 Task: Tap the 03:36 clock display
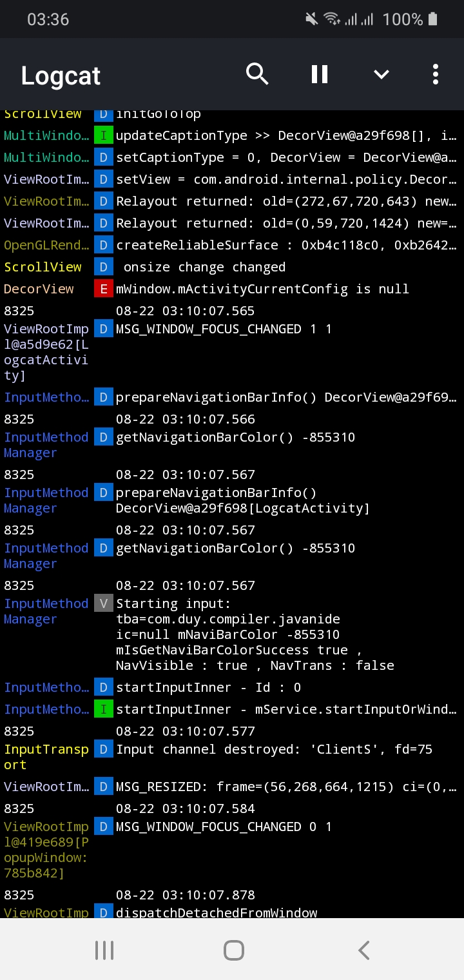pyautogui.click(x=48, y=19)
